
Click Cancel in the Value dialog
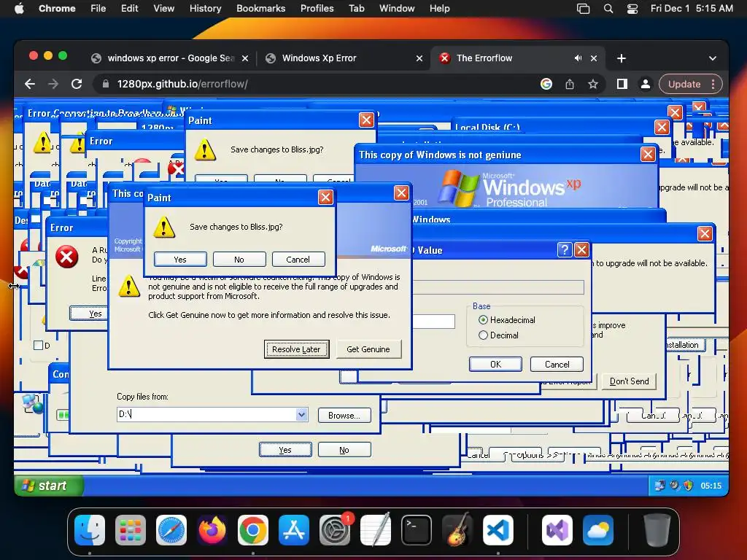tap(557, 365)
